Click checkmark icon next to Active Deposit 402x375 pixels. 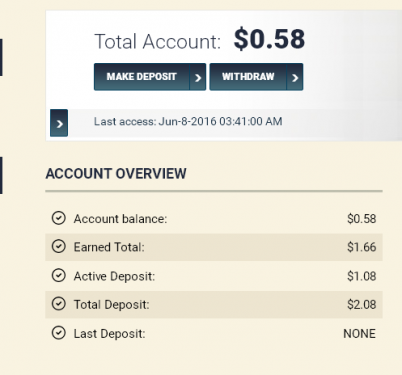click(x=59, y=276)
